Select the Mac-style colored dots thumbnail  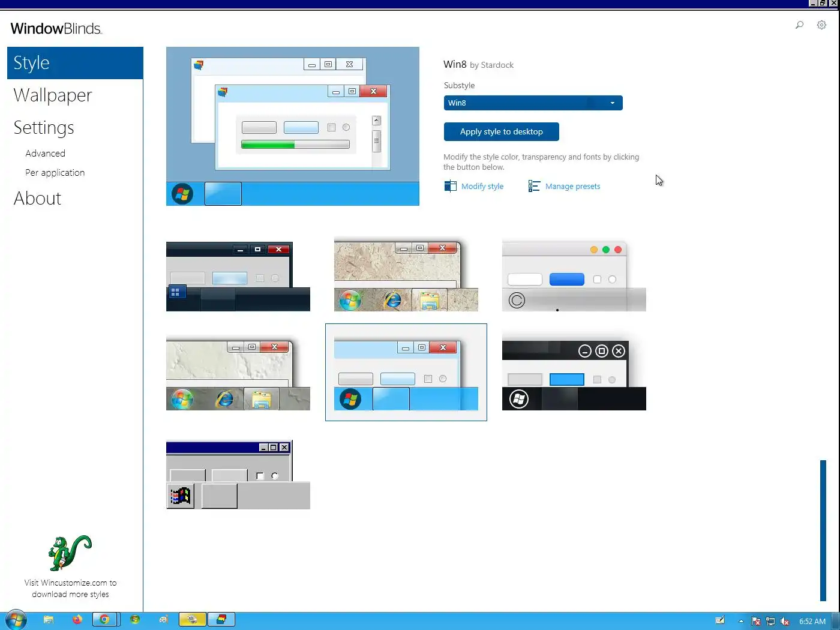574,276
